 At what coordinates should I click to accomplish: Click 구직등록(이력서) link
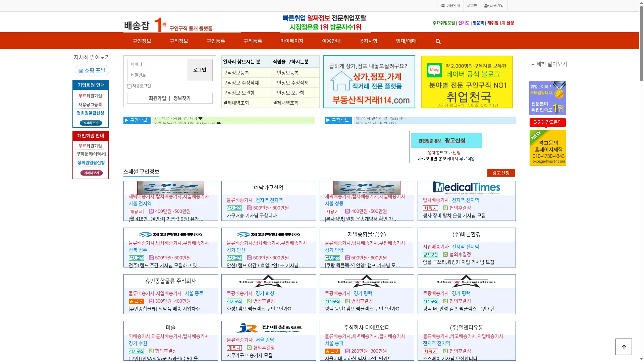pos(91,154)
